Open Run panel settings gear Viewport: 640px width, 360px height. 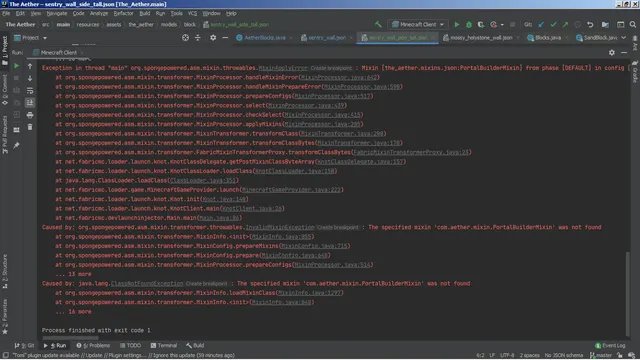click(611, 52)
